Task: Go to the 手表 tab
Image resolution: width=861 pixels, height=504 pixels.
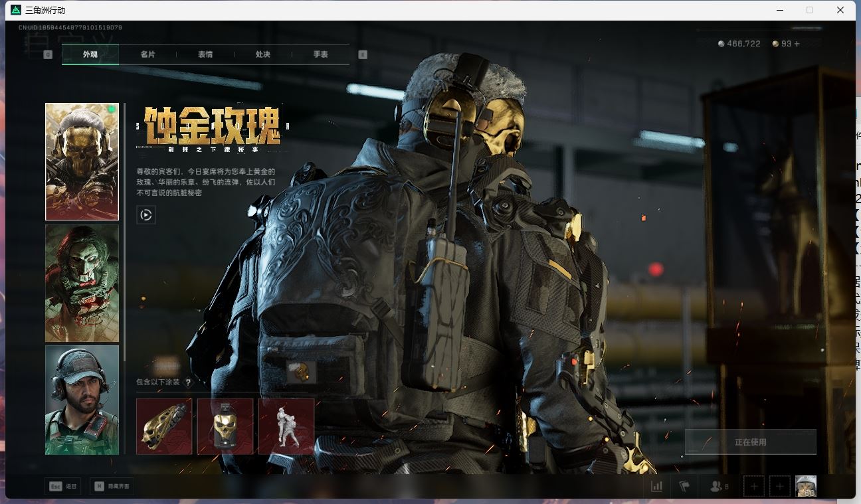Action: point(321,54)
